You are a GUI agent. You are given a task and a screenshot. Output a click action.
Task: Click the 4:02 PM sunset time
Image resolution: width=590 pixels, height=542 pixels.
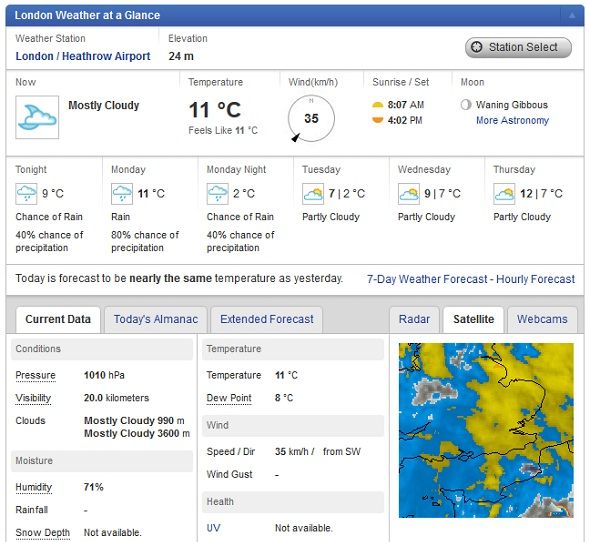point(405,120)
